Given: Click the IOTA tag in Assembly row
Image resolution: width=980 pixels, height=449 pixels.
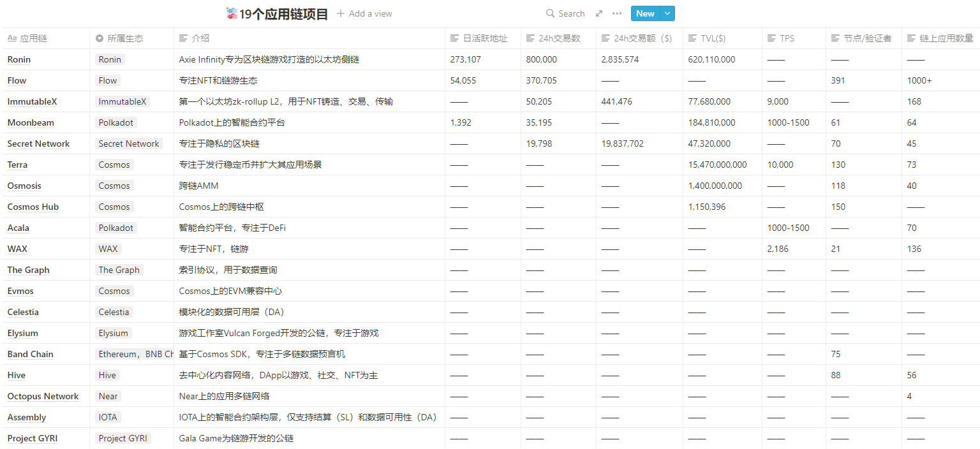Looking at the screenshot, I should click(108, 417).
